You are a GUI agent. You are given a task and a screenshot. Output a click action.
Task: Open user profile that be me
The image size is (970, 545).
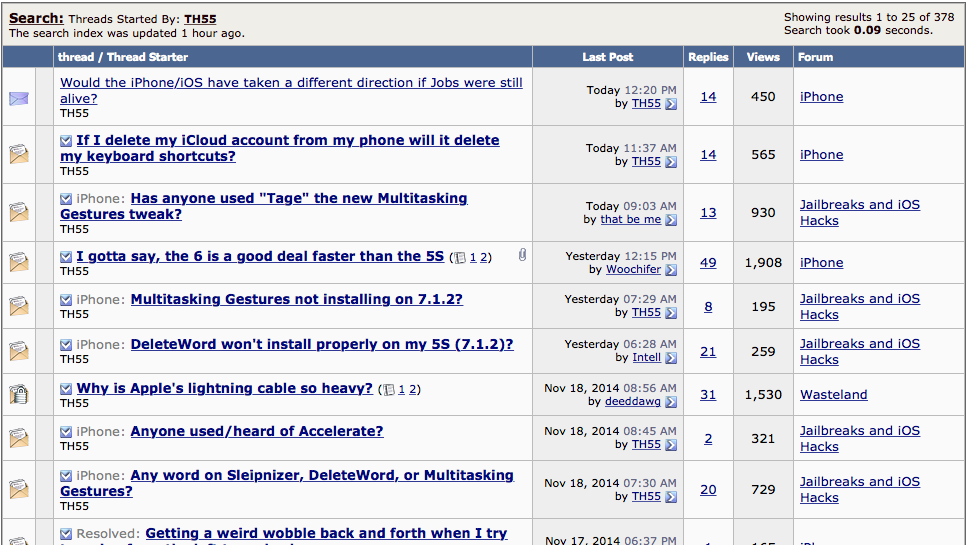(x=630, y=220)
